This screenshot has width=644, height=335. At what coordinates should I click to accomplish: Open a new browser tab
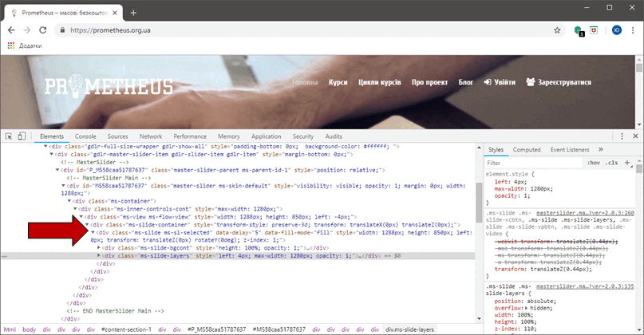pyautogui.click(x=133, y=13)
